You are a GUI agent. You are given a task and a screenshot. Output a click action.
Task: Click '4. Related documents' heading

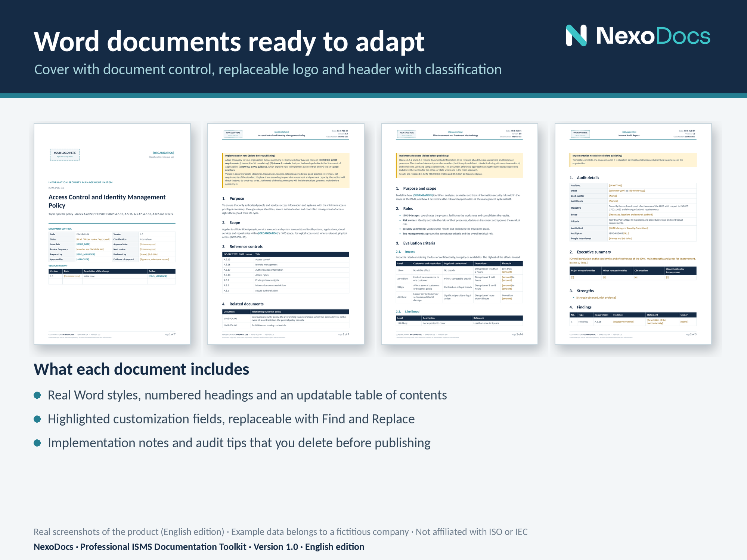coord(243,304)
